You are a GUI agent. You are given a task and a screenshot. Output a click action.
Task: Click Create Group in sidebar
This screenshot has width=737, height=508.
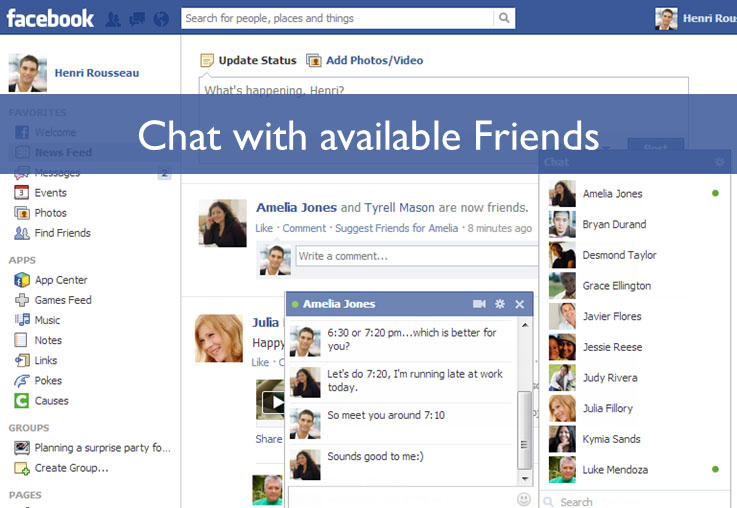71,467
